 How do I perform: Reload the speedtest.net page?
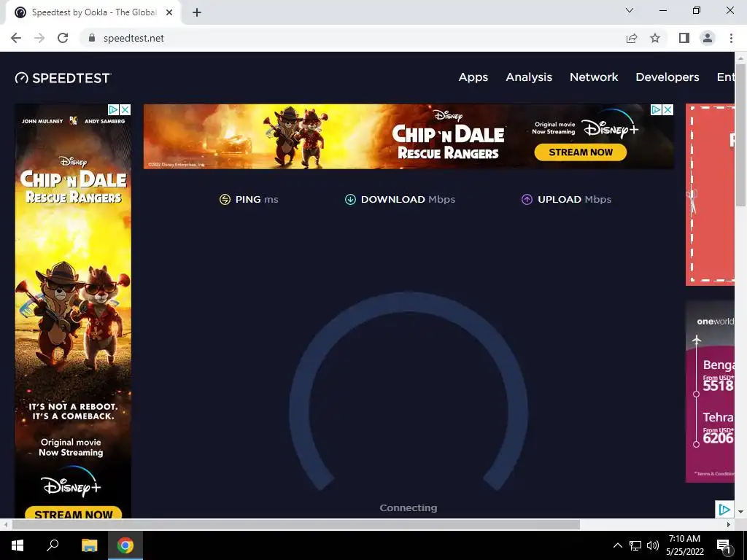(x=63, y=38)
